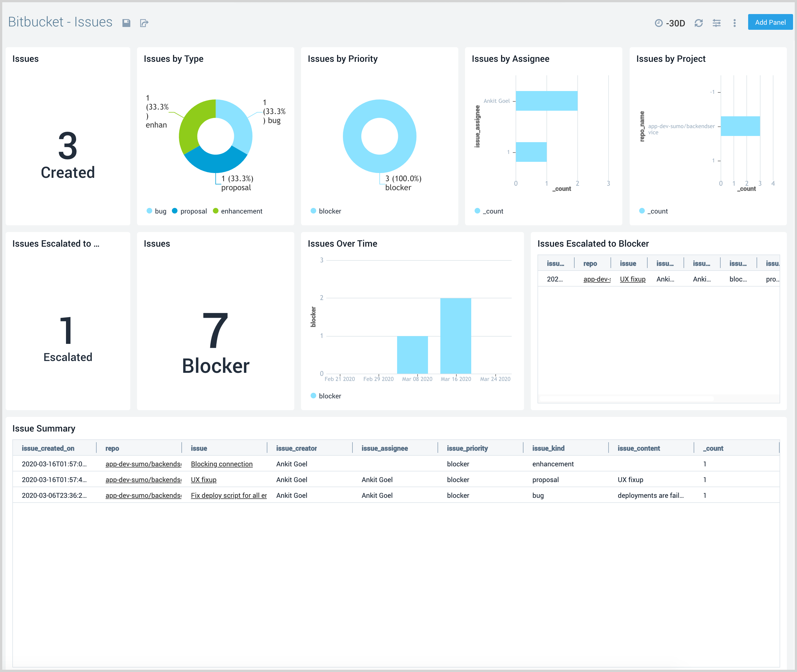Click the Add Panel button

pos(770,22)
